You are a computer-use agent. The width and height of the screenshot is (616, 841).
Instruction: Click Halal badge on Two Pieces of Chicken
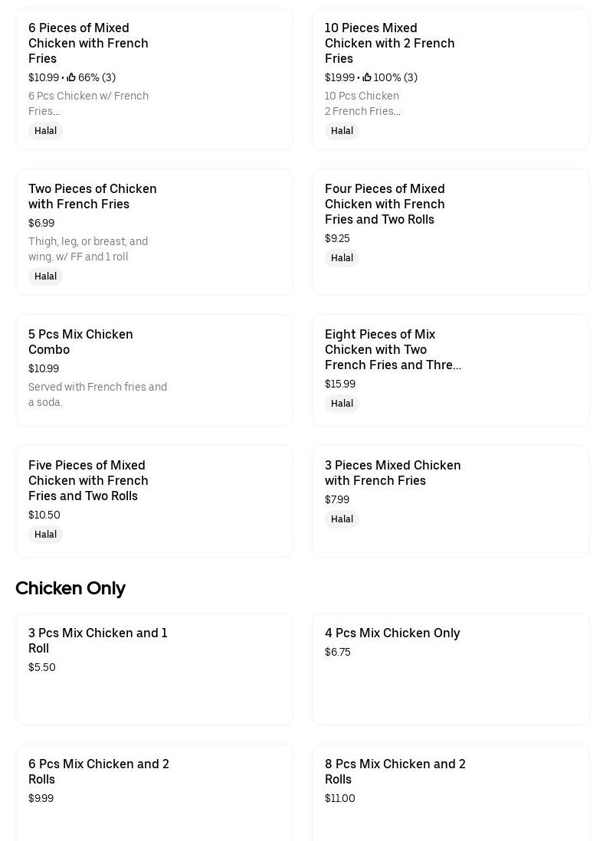pos(45,277)
